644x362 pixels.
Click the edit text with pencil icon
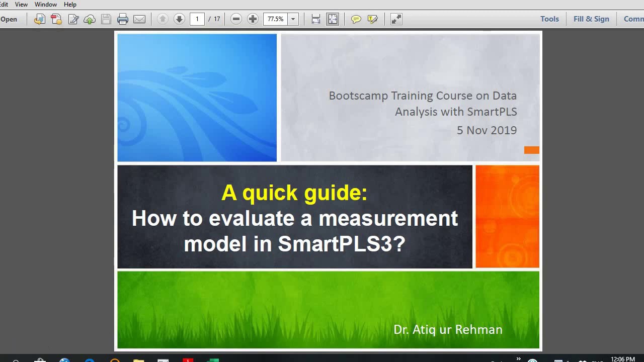coord(73,19)
